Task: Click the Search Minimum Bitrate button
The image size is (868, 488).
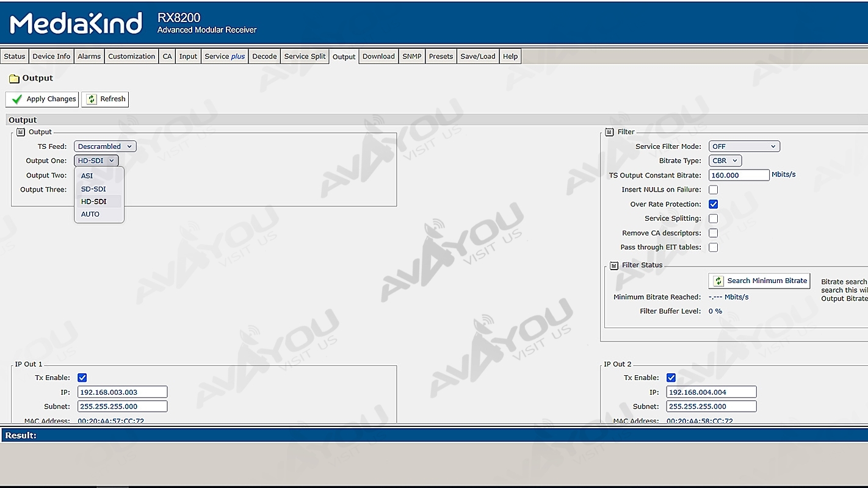Action: pyautogui.click(x=759, y=281)
